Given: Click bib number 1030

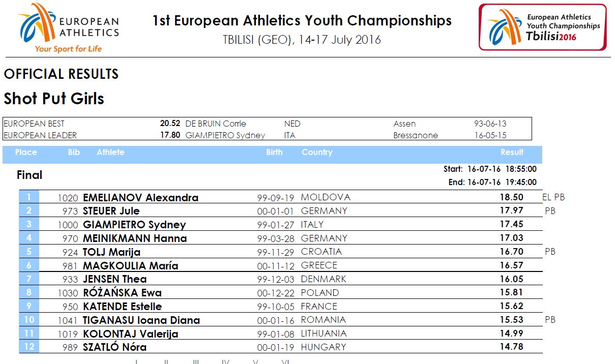Looking at the screenshot, I should (68, 293).
